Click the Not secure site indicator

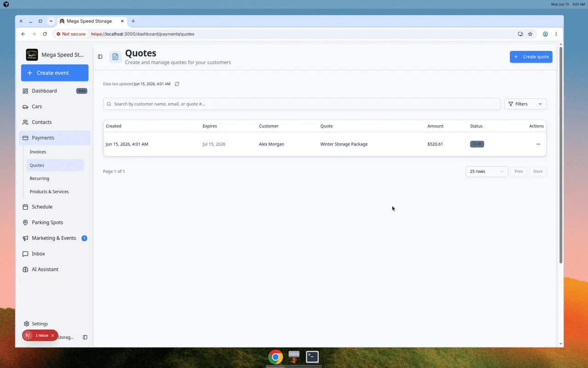coord(71,34)
